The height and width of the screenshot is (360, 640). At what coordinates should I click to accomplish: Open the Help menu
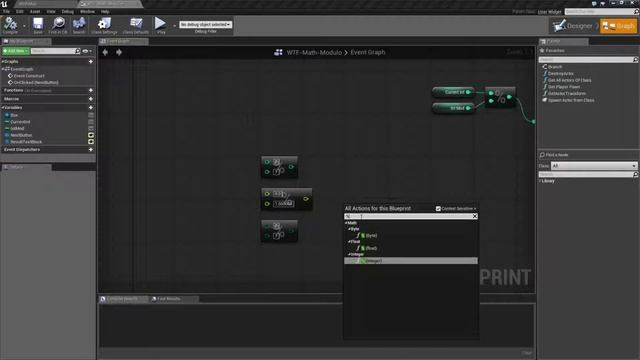(x=105, y=11)
